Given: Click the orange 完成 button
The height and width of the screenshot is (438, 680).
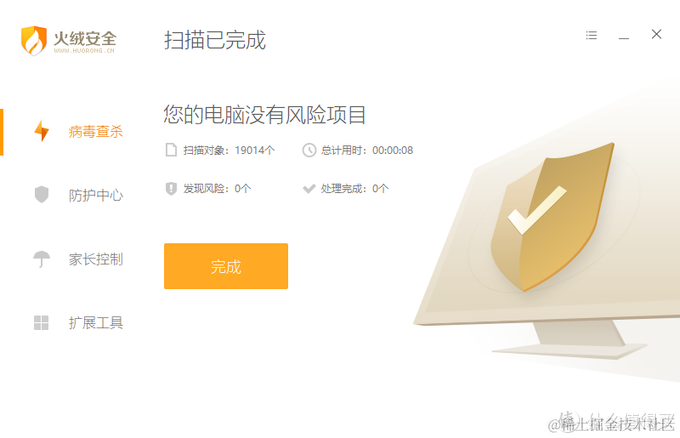Looking at the screenshot, I should coord(226,266).
